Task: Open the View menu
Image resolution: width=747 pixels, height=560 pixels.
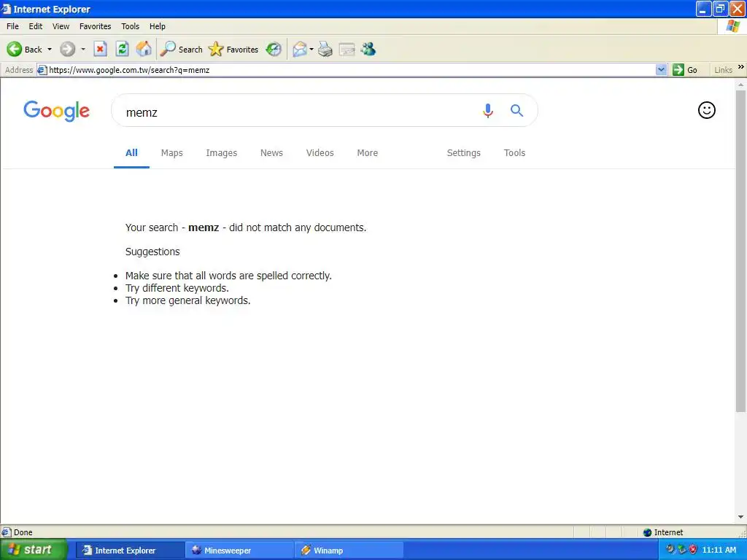Action: tap(61, 26)
